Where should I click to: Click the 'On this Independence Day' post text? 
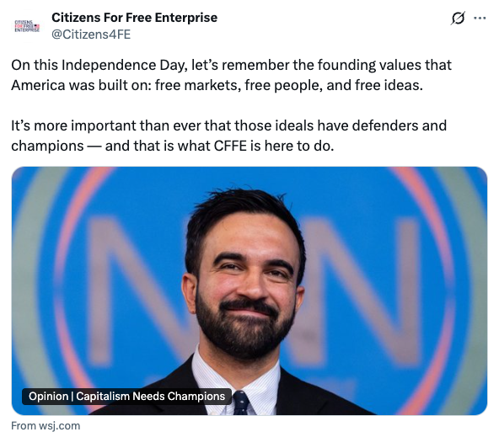[x=98, y=65]
